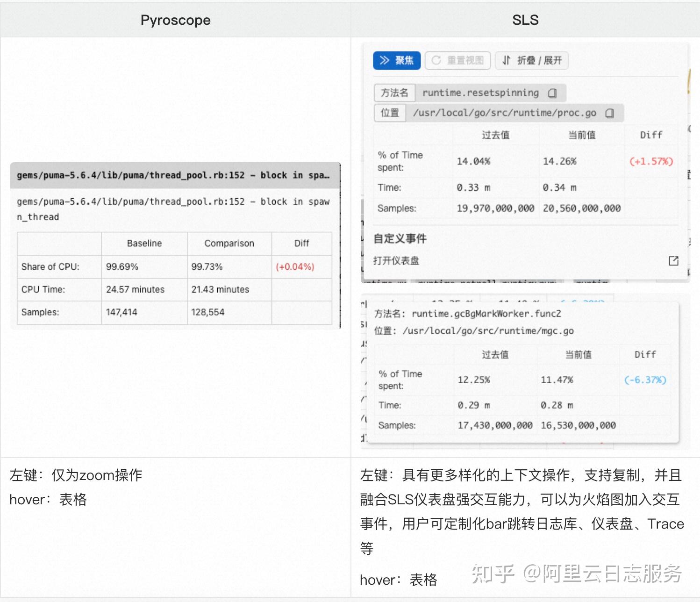Click the 方法名 label tag
Screen dimensions: 700x602
(394, 93)
